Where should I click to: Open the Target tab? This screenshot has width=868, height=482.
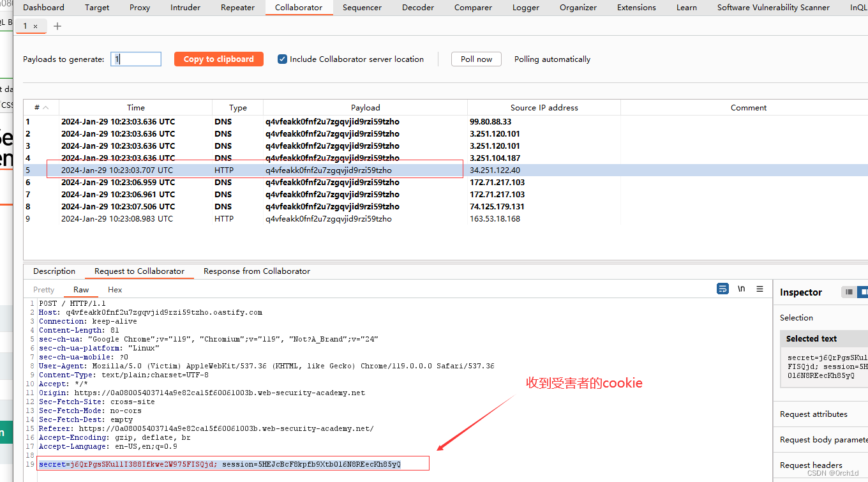click(x=97, y=8)
